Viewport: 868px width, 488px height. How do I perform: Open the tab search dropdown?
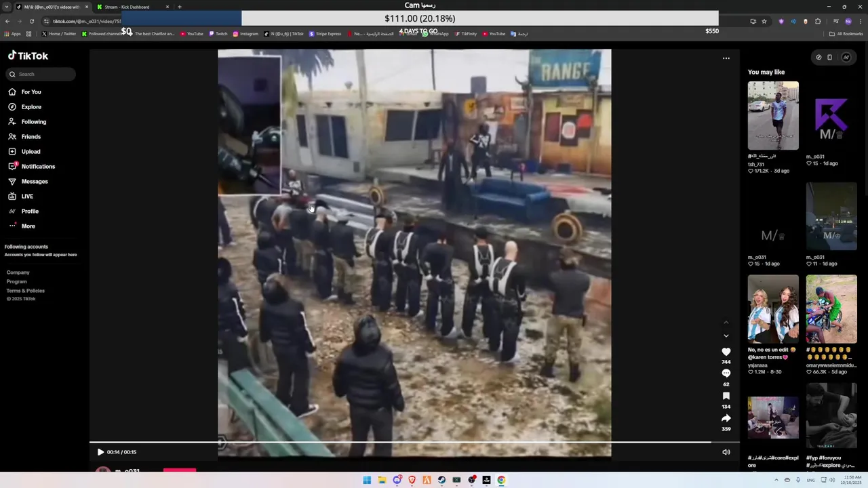pyautogui.click(x=7, y=7)
